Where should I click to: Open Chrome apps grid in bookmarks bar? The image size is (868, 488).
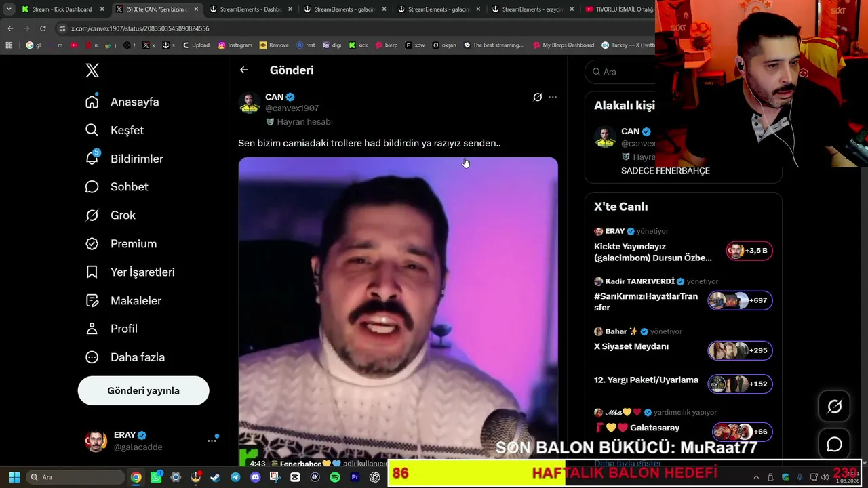point(9,45)
